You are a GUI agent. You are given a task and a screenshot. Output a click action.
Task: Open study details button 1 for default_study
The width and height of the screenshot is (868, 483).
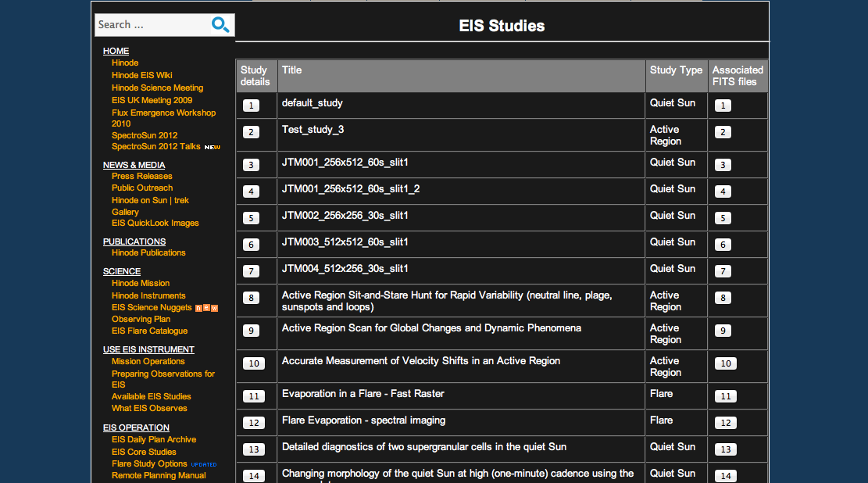pos(251,106)
